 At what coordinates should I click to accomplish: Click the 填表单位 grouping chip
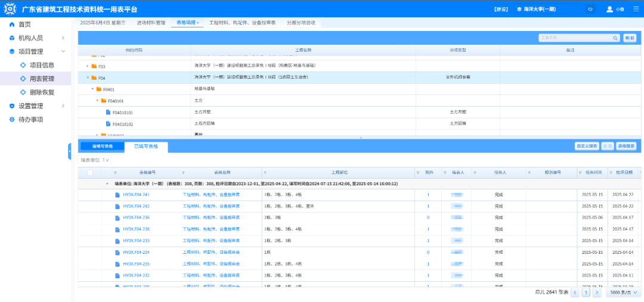coord(94,160)
